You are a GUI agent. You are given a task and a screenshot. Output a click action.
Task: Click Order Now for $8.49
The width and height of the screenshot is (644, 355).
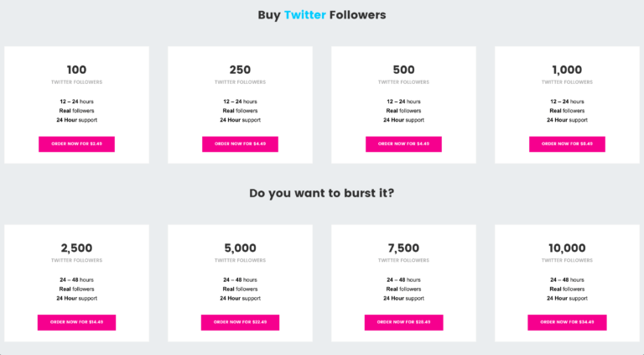click(567, 144)
